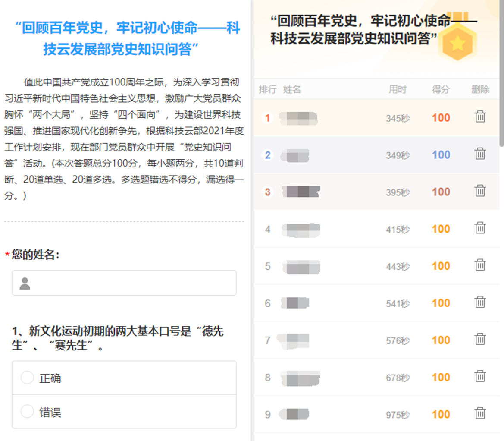This screenshot has width=504, height=441.
Task: Click the 用时 column header
Action: 397,90
